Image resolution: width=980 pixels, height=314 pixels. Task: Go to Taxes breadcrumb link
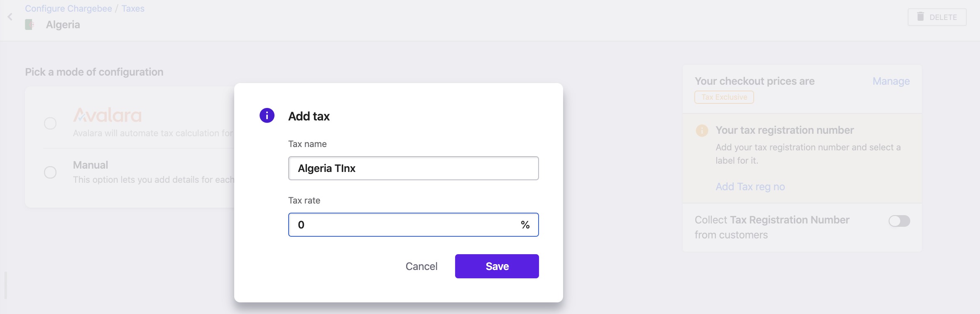(x=133, y=9)
